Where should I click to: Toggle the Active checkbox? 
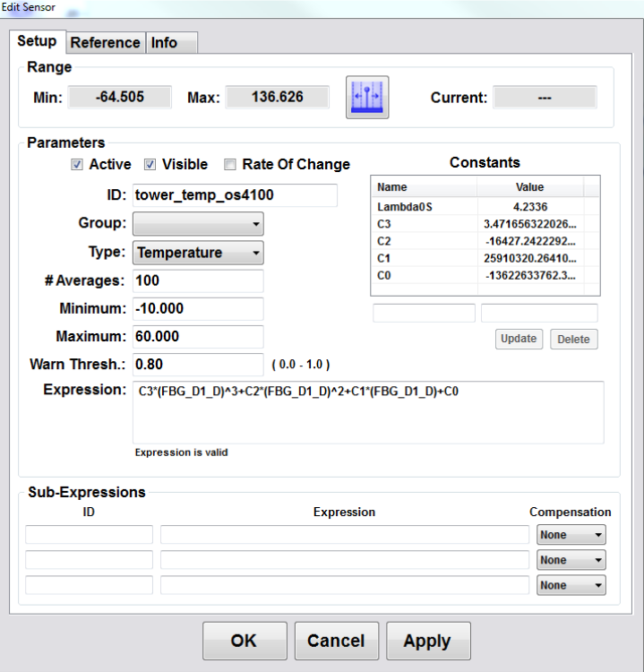(77, 165)
